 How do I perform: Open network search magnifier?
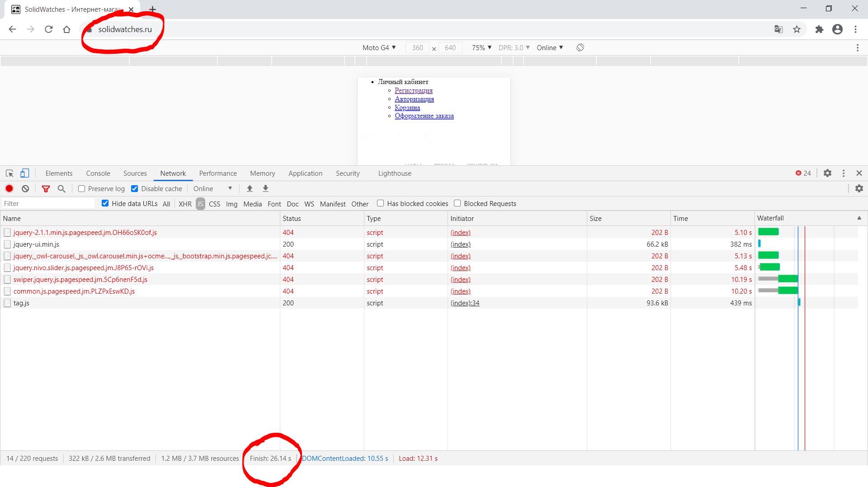tap(61, 189)
